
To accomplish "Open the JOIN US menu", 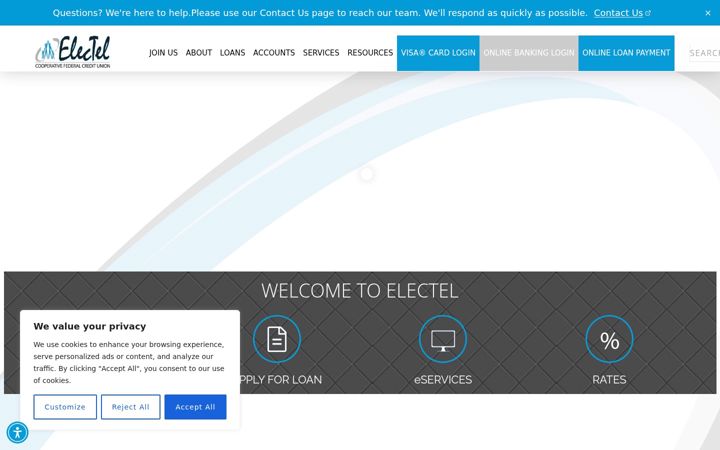I will (163, 53).
